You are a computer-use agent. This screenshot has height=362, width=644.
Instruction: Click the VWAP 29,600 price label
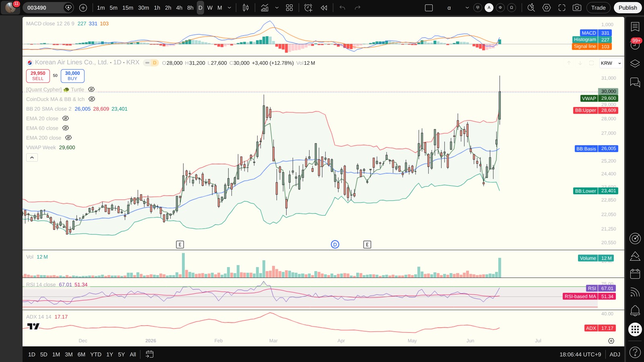[599, 98]
